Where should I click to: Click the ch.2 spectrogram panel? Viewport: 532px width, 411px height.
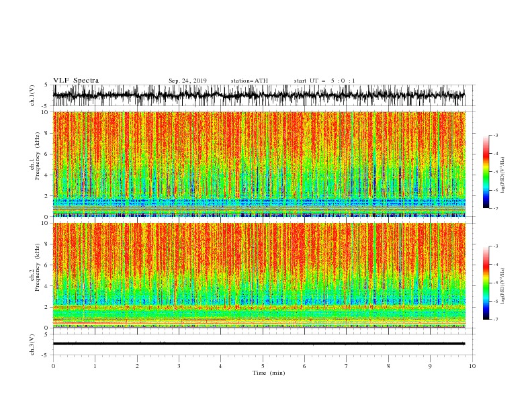coord(259,275)
